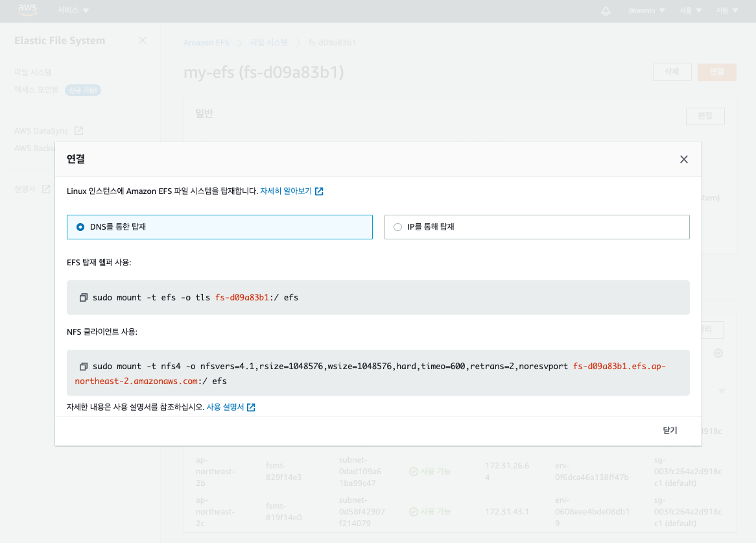Viewport: 756px width, 543px height.
Task: Open the 지원 support dropdown
Action: point(727,10)
